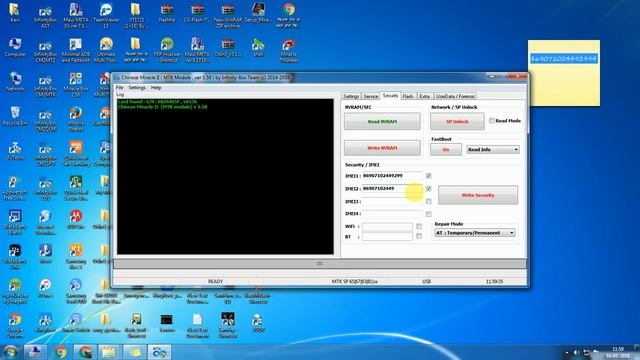Open the Repair Mode dropdown
The image size is (640, 360).
[x=474, y=233]
